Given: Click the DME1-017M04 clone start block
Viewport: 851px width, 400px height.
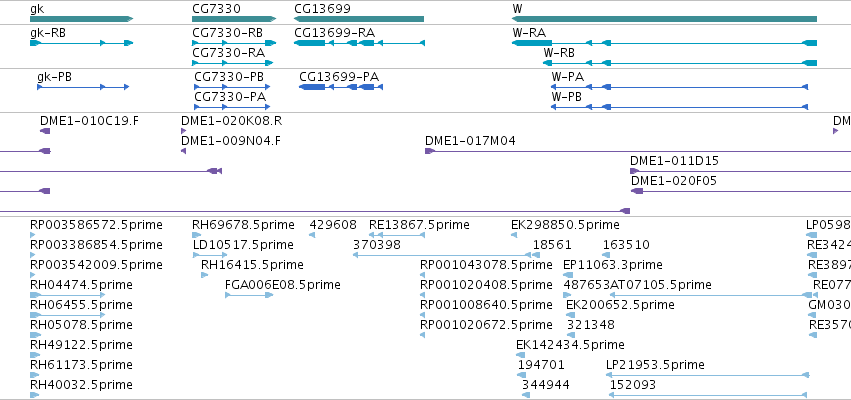Looking at the screenshot, I should (430, 151).
